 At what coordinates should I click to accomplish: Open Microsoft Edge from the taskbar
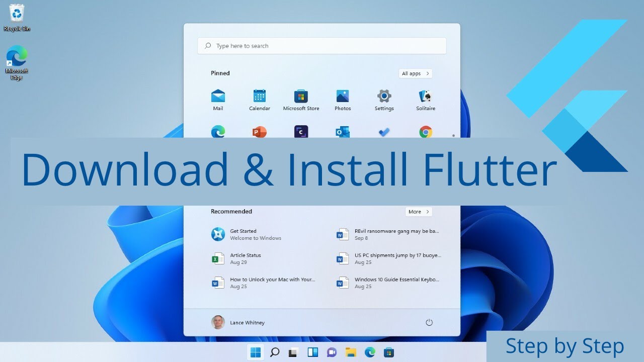pos(370,352)
